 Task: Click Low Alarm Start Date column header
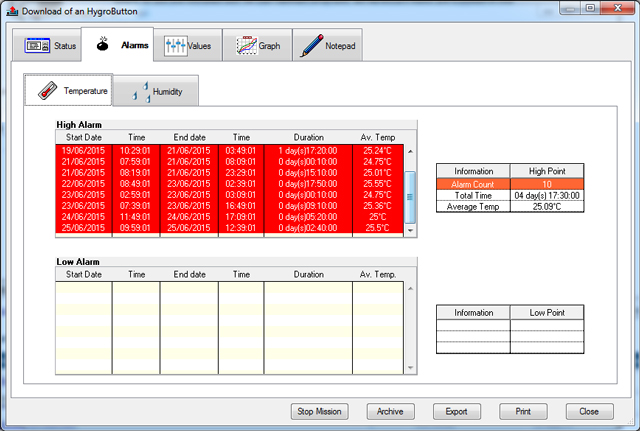(x=84, y=274)
